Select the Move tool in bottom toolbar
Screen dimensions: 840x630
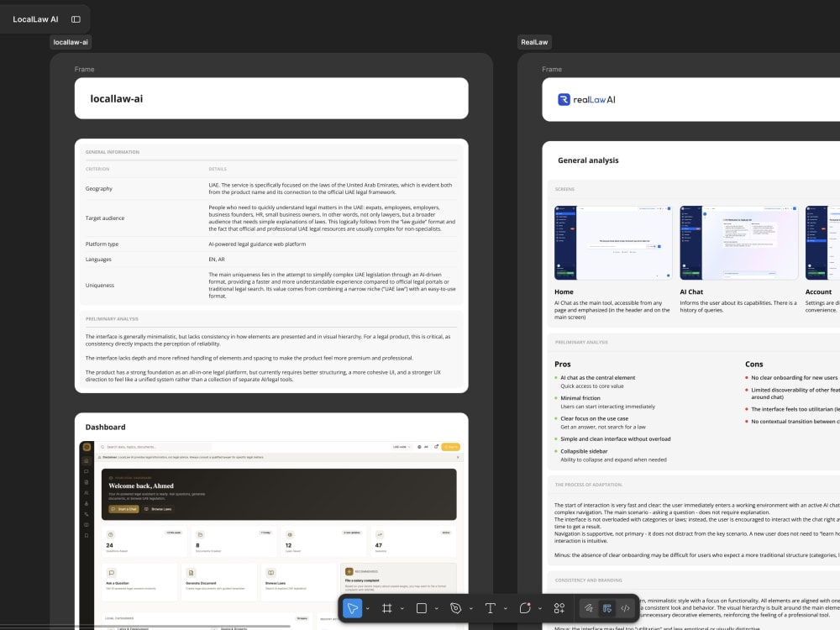click(352, 608)
